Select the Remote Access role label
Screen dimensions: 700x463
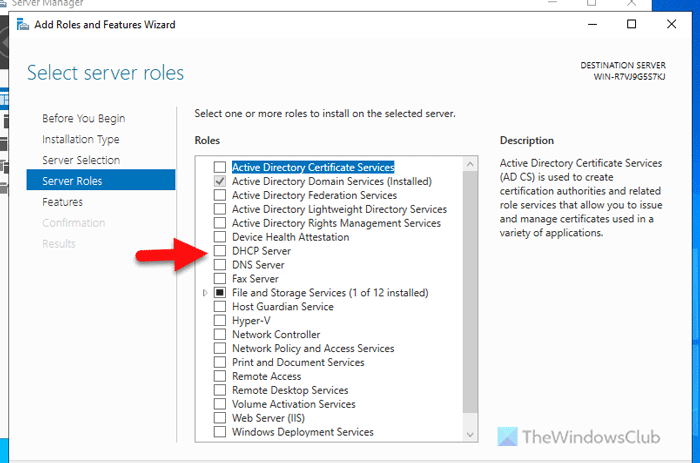click(267, 376)
